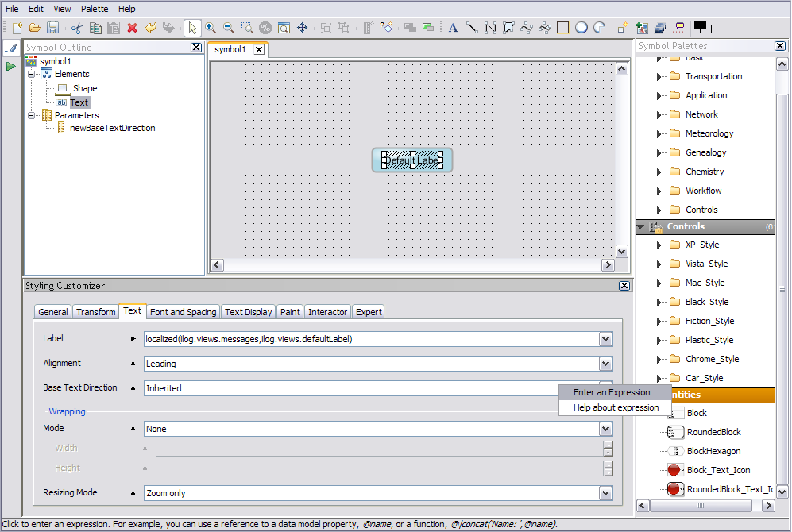
Task: Open the Label property dropdown
Action: [x=606, y=339]
